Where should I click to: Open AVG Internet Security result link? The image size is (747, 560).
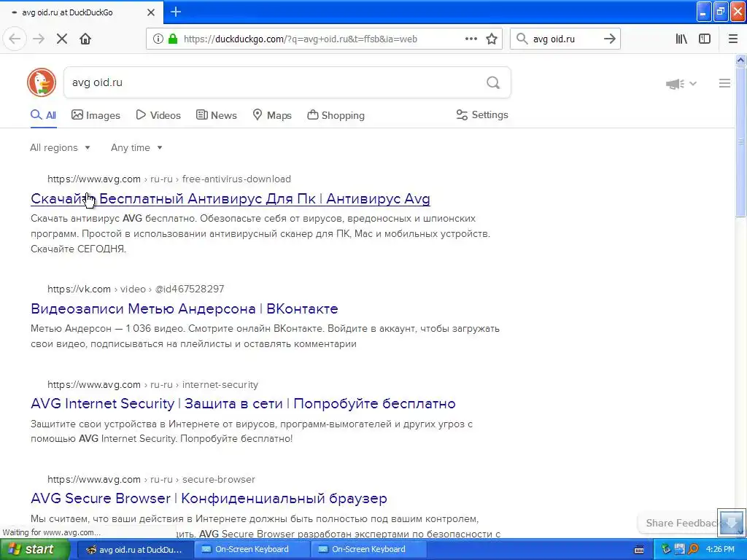tap(243, 403)
